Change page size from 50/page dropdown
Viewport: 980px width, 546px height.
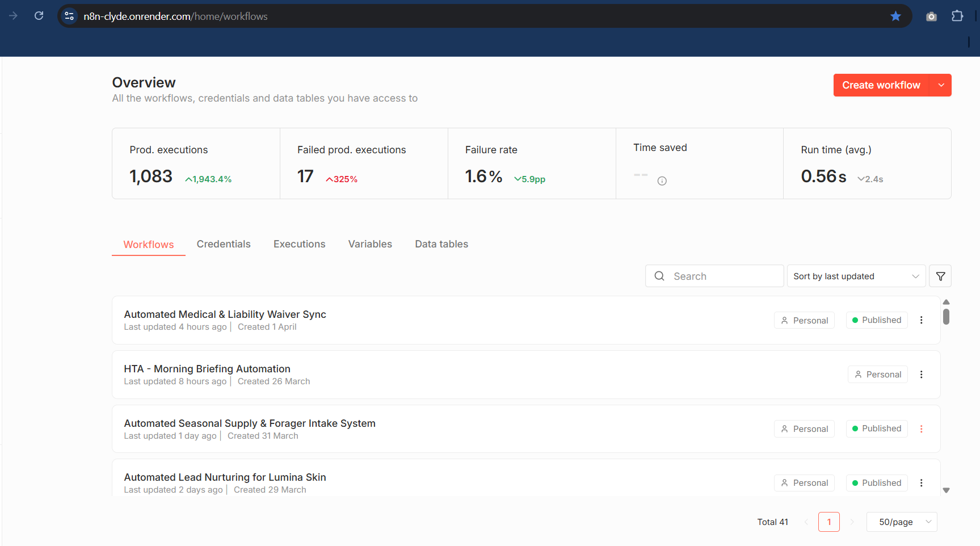pos(901,522)
